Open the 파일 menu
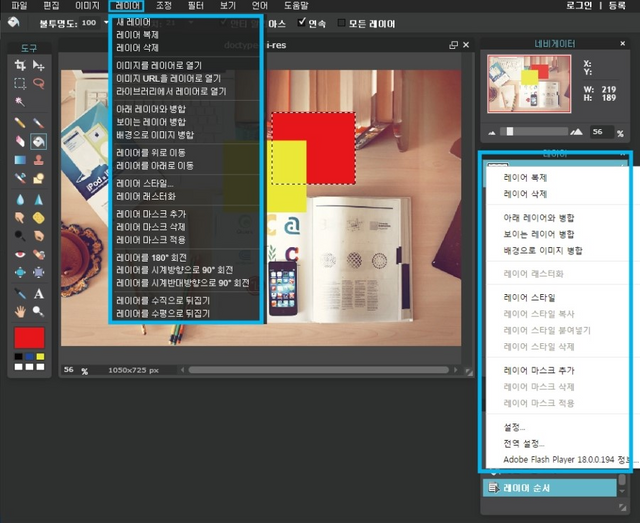 (18, 6)
